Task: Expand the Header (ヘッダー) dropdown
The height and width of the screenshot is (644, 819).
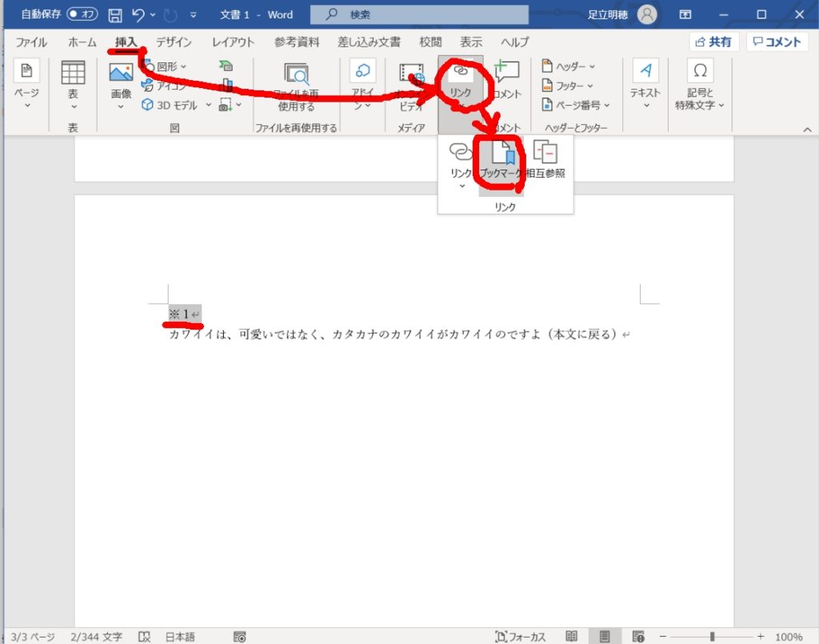Action: (569, 67)
